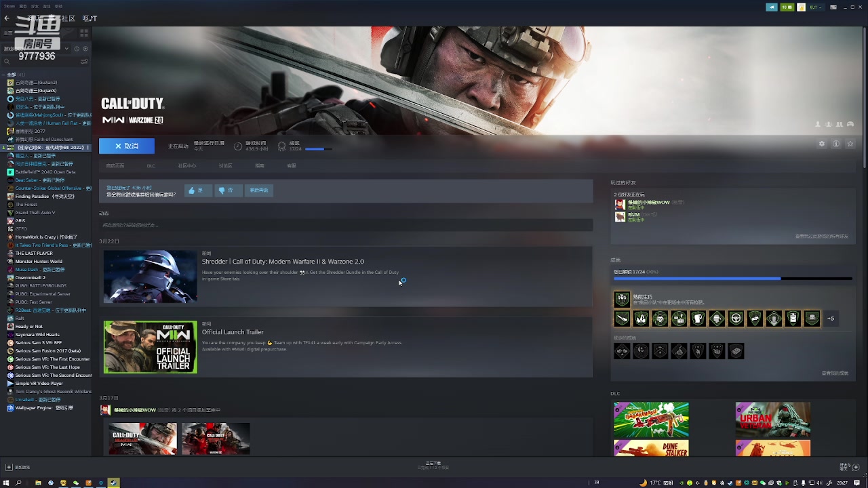
Task: Open the downloads status at bottom center
Action: tap(433, 466)
